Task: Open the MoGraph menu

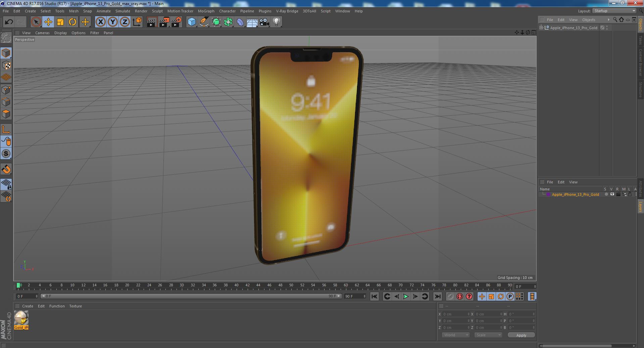Action: point(206,11)
